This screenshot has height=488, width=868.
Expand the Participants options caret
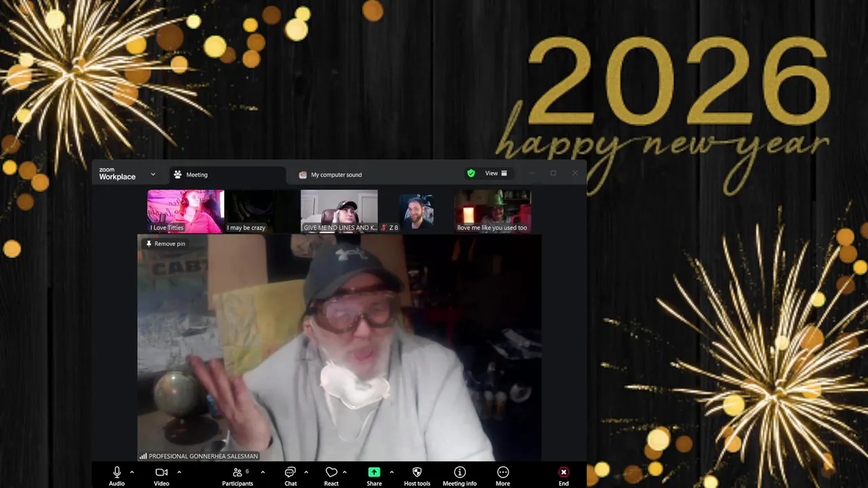point(262,472)
